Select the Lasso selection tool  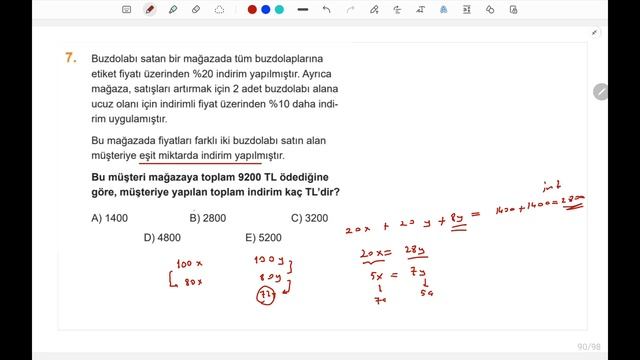[219, 9]
